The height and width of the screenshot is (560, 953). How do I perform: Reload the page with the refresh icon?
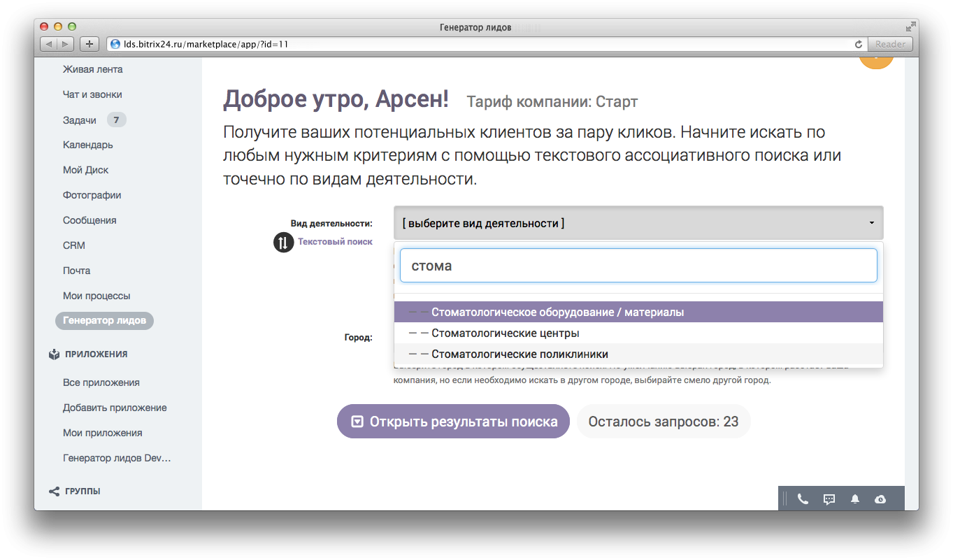pyautogui.click(x=859, y=44)
